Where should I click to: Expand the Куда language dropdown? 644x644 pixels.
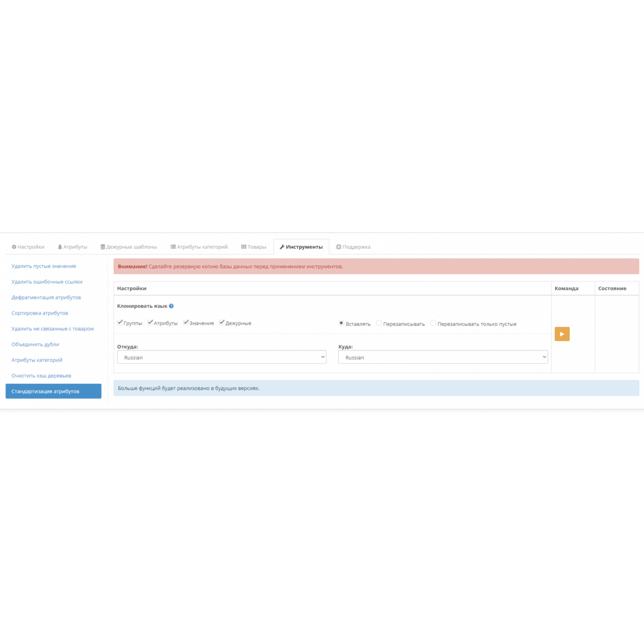click(x=443, y=357)
